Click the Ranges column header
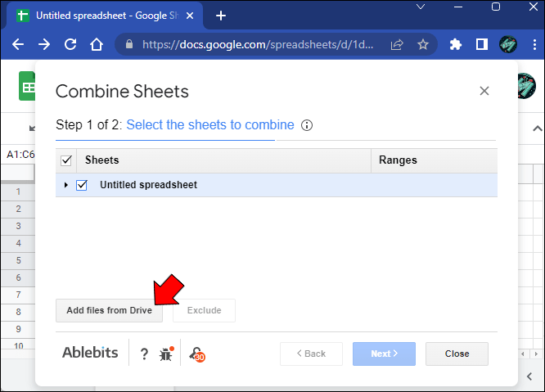The height and width of the screenshot is (392, 545). tap(399, 160)
